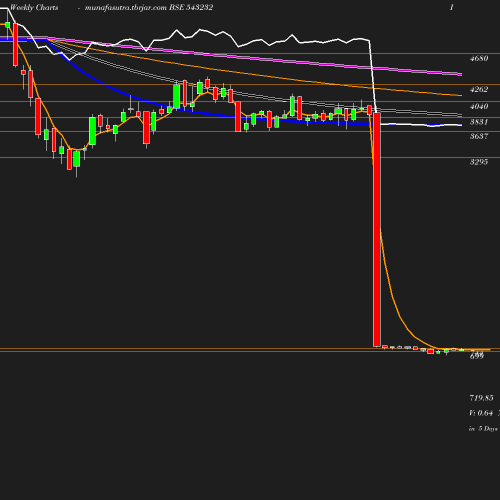The height and width of the screenshot is (500, 500).
Task: Select the 4262 price level label
Action: pos(479,89)
